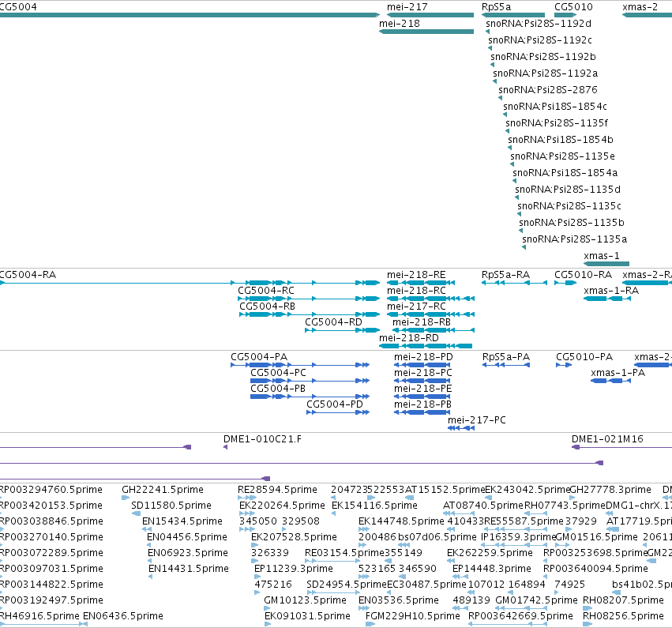
Task: Select the xmas-1 gene label
Action: point(602,256)
